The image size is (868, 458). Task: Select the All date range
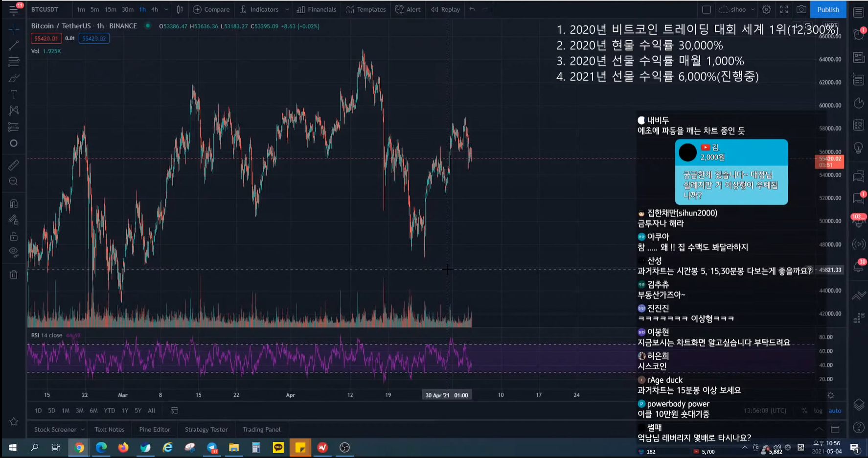[x=152, y=411]
